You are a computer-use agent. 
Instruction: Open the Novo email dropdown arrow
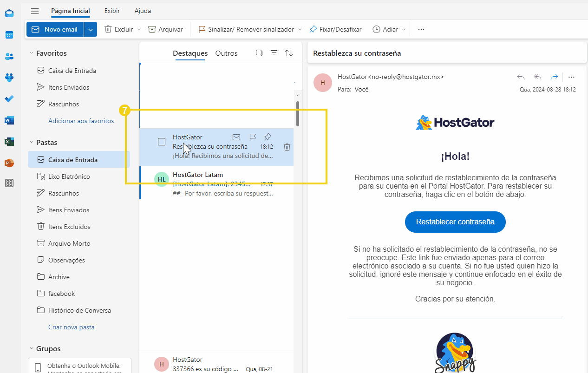91,29
